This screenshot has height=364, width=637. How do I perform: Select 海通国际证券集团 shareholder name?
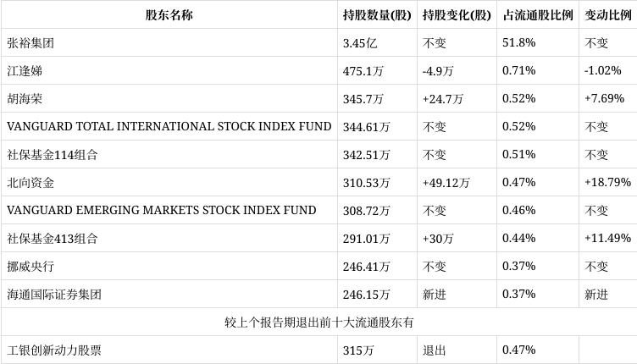coord(54,295)
